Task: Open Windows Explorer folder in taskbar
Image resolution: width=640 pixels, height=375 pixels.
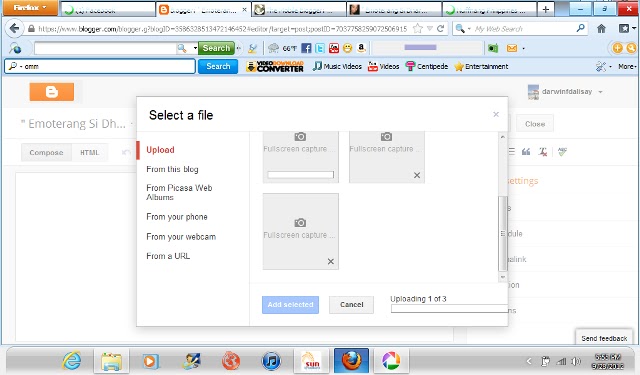Action: click(111, 361)
